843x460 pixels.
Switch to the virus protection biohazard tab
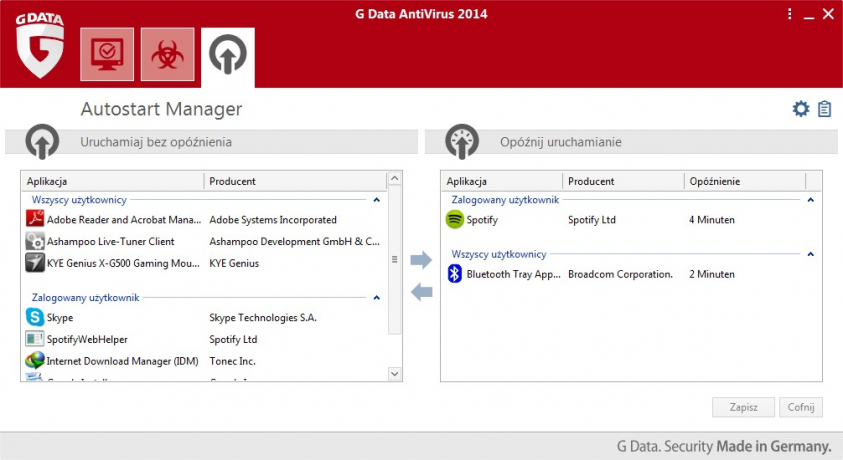pyautogui.click(x=168, y=54)
